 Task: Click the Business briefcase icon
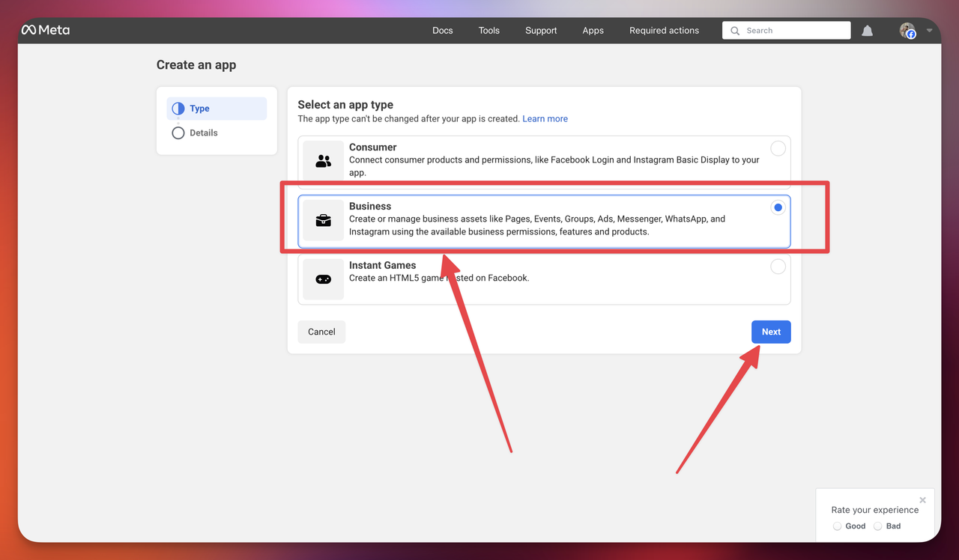pos(324,220)
